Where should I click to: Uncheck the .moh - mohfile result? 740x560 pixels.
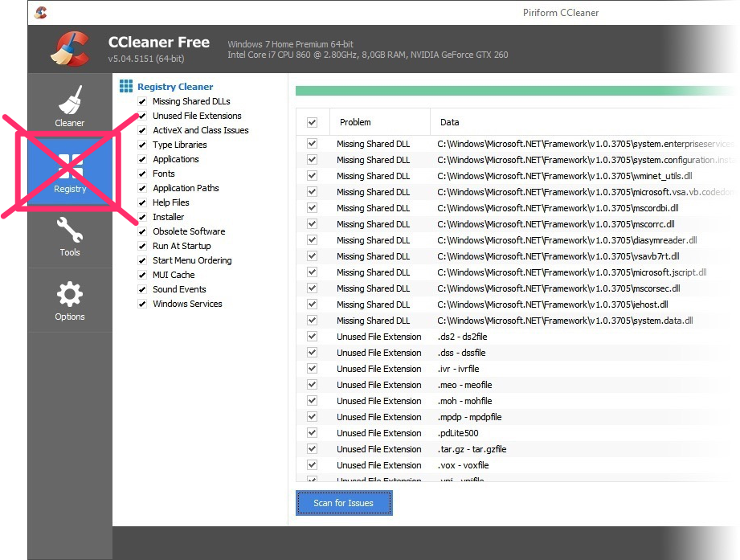312,401
